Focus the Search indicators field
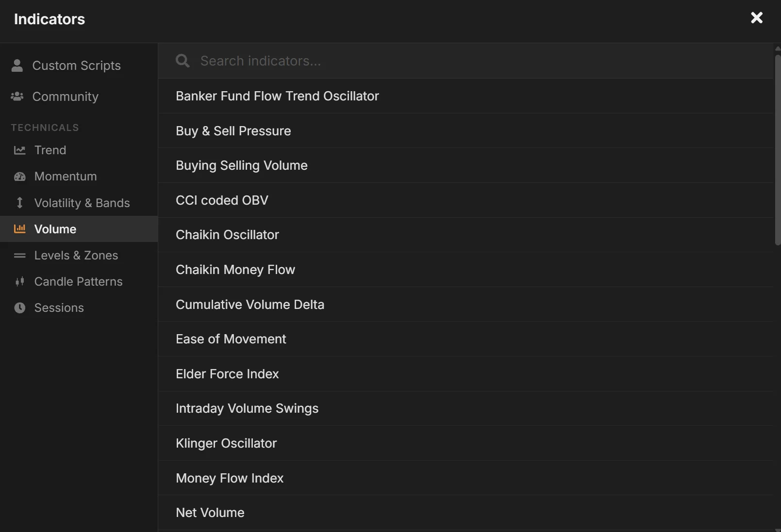Viewport: 781px width, 532px height. click(x=465, y=61)
